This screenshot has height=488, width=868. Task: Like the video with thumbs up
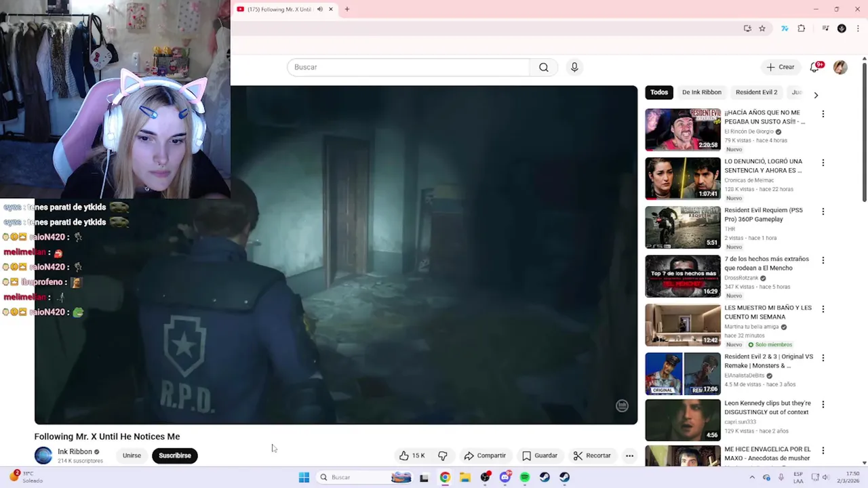click(412, 455)
